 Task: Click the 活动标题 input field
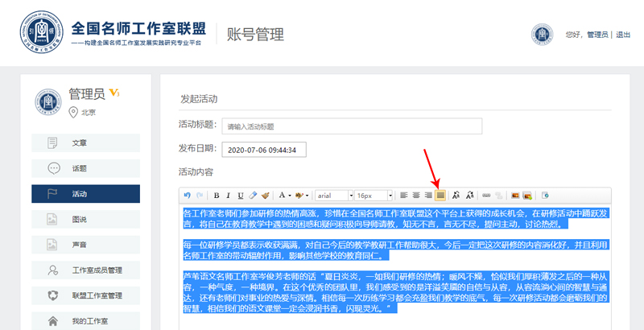[352, 126]
